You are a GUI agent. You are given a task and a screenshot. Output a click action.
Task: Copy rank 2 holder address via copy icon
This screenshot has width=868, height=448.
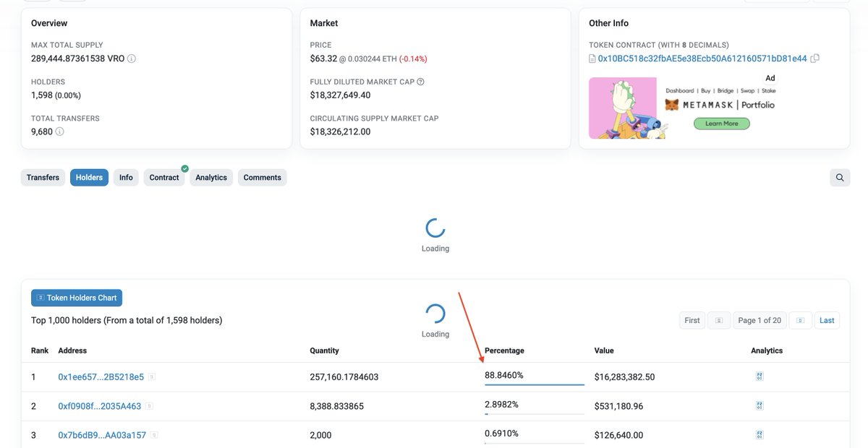tap(149, 405)
